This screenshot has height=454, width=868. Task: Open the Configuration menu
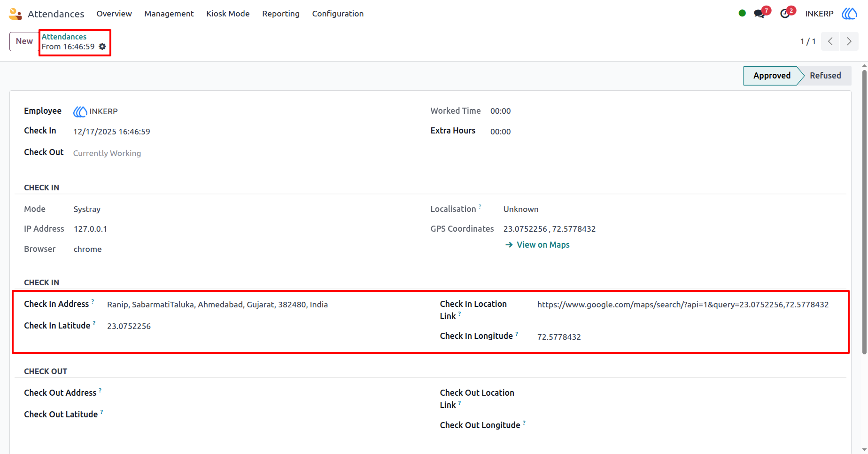[338, 14]
